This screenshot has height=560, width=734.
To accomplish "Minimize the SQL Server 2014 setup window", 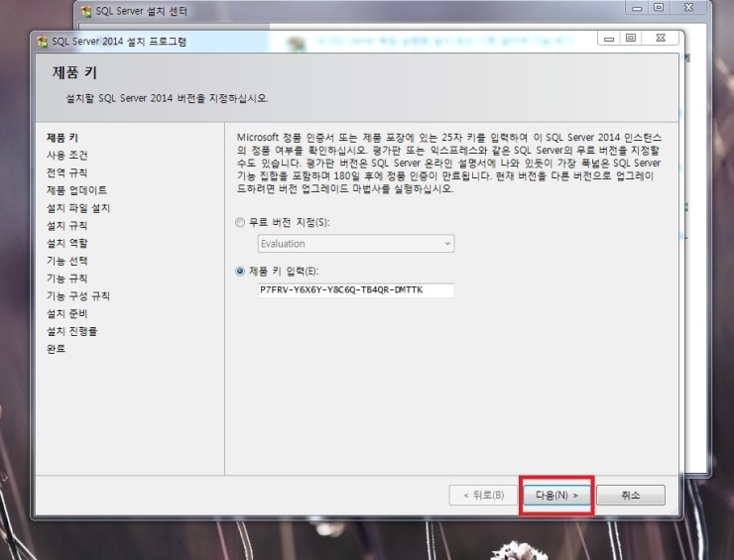I will click(609, 39).
